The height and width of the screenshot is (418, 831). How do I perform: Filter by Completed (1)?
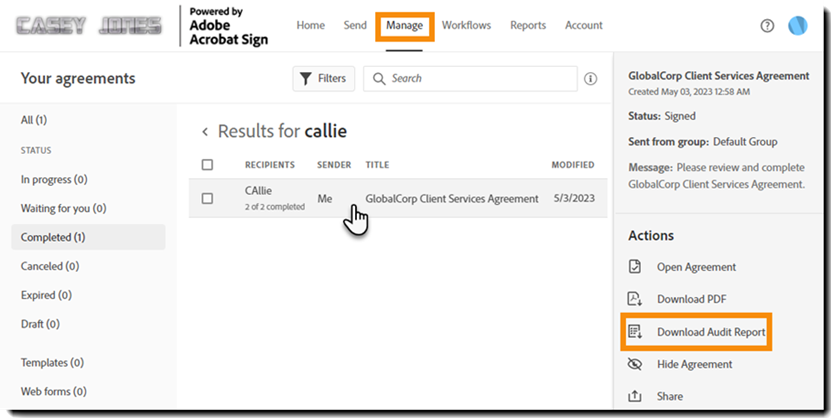(88, 237)
